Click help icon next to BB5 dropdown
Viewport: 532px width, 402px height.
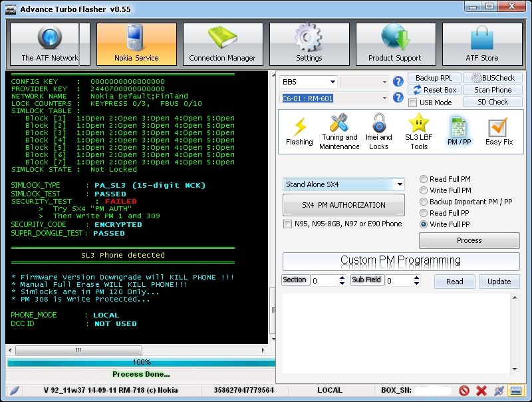click(x=398, y=81)
